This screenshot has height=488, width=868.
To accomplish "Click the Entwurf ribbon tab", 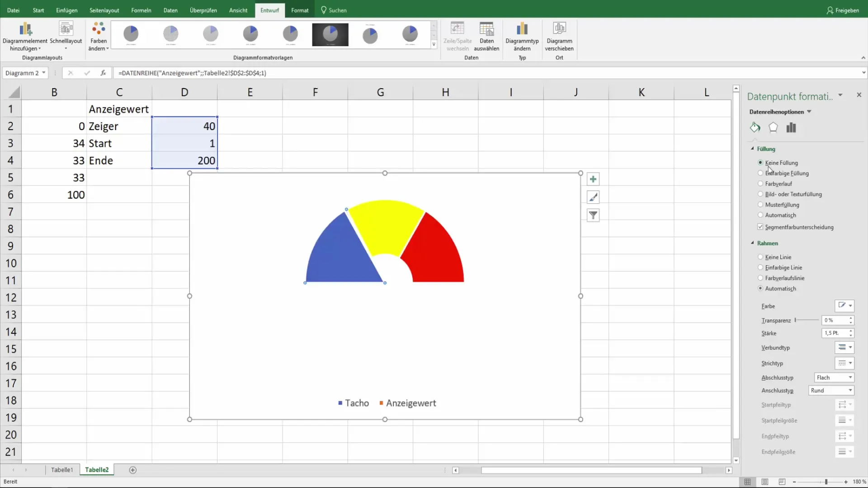I will pos(269,10).
